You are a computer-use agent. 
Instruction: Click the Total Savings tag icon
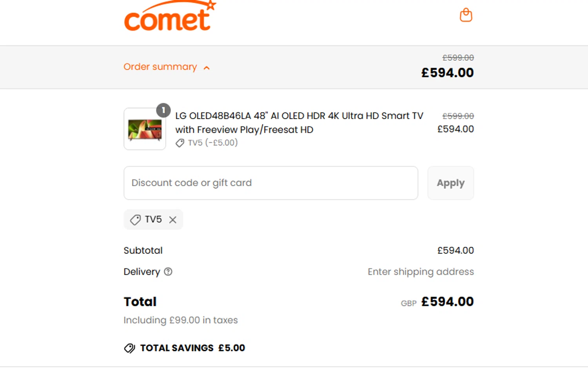129,348
